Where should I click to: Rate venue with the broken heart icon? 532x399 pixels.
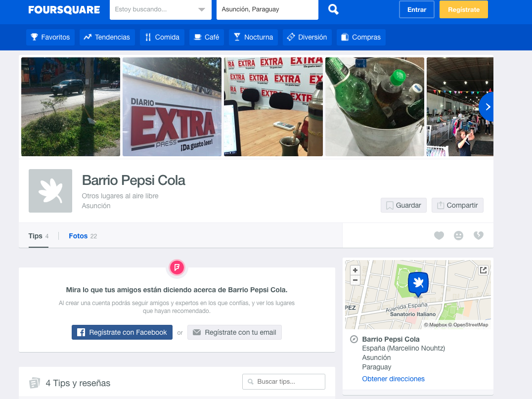[479, 235]
